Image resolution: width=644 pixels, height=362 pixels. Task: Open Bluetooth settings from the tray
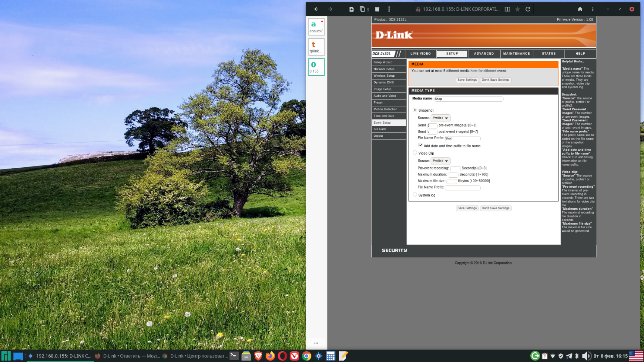click(577, 356)
